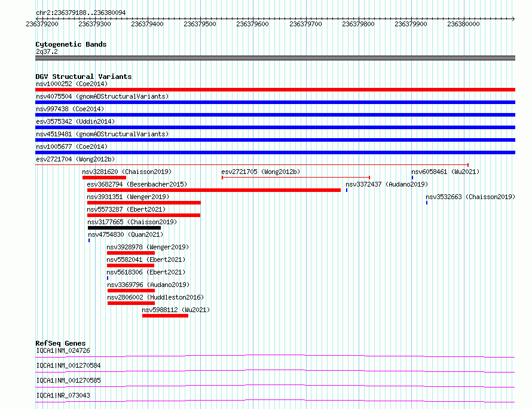Click the nsv997438 (Coe2014) label
The width and height of the screenshot is (532, 409).
70,109
